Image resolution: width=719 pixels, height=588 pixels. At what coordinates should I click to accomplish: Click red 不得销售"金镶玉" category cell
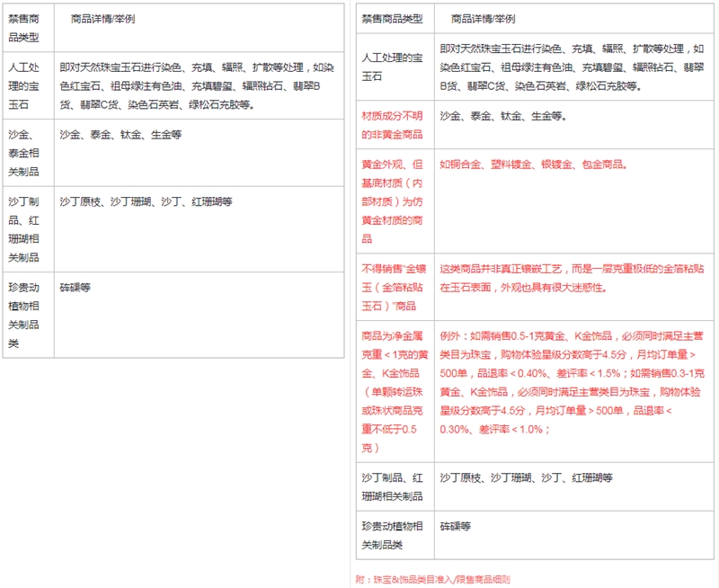(393, 286)
